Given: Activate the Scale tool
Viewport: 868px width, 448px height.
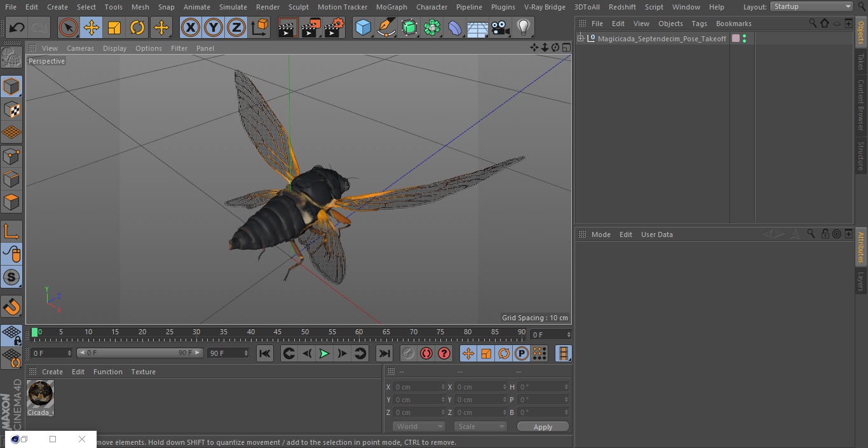Looking at the screenshot, I should point(114,27).
